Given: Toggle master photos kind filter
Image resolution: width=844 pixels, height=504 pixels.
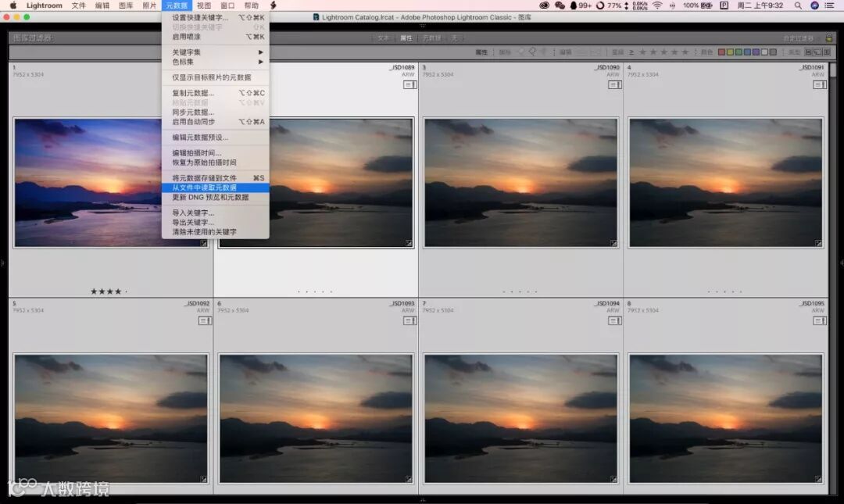Looking at the screenshot, I should click(x=808, y=52).
